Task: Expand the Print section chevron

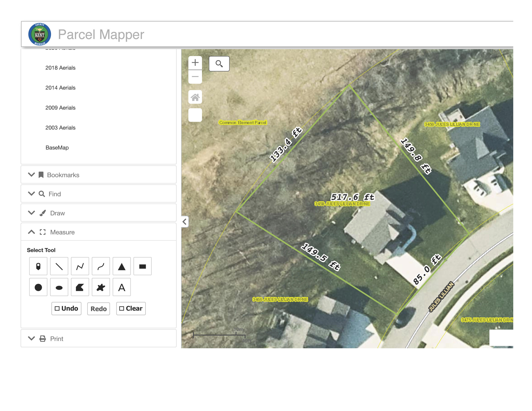Action: (31, 338)
